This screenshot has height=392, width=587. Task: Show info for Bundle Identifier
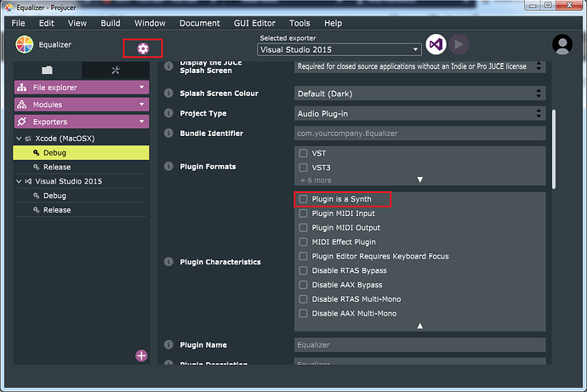pyautogui.click(x=168, y=133)
